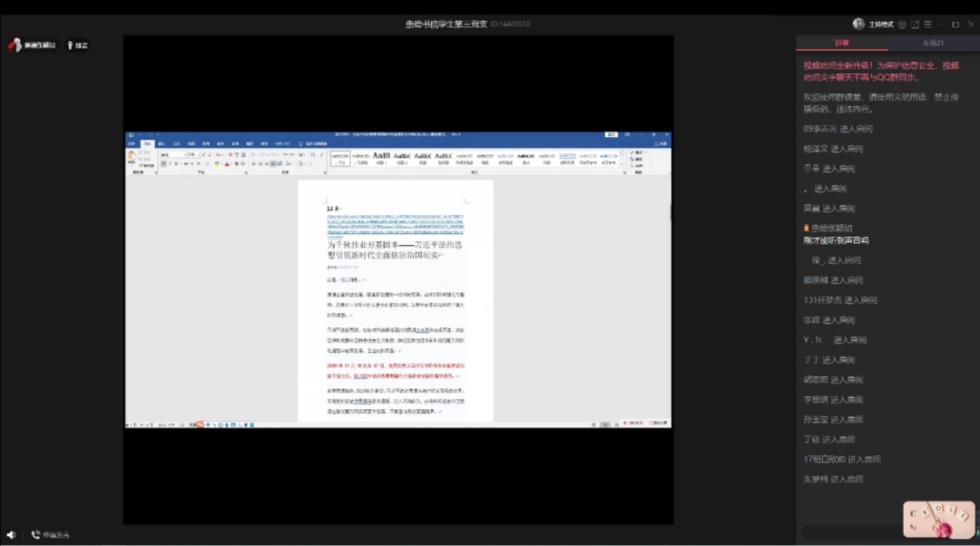Viewport: 980px width, 546px height.
Task: Switch to the 讨论 chat tab
Action: click(x=842, y=44)
